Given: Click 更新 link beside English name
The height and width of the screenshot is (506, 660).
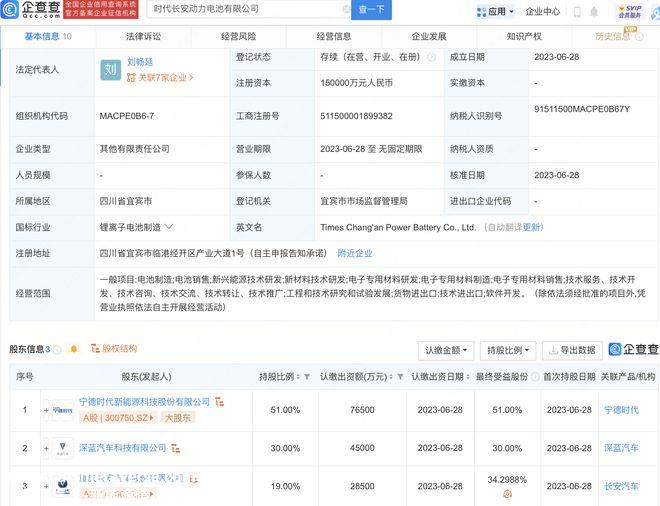Looking at the screenshot, I should [x=531, y=227].
